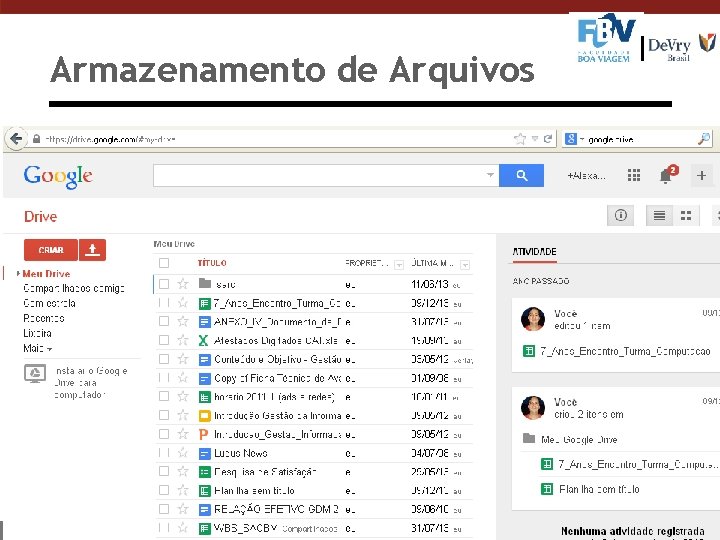This screenshot has width=720, height=540.
Task: Click doc icon of Conteúdo e Objetivo file
Action: coord(204,359)
